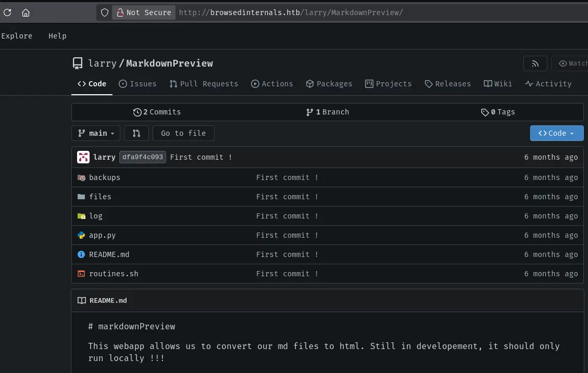The height and width of the screenshot is (373, 588).
Task: Open the blue Code dropdown
Action: (556, 133)
